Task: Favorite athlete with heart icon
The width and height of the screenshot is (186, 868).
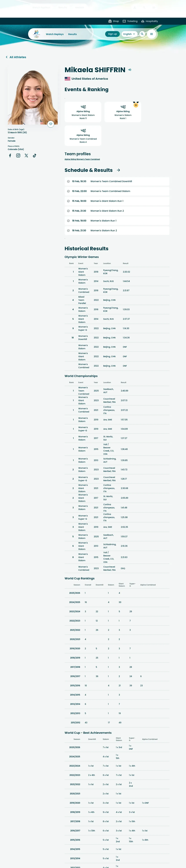Action: 51,124
